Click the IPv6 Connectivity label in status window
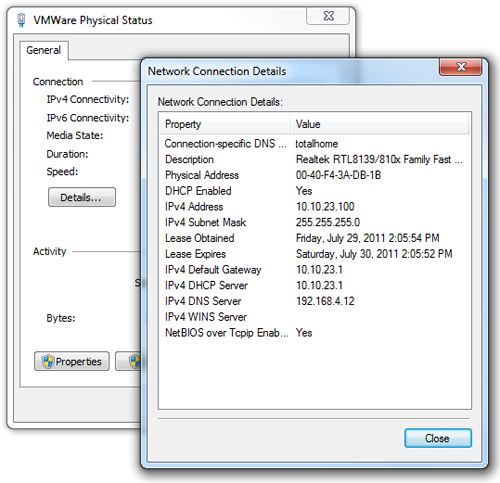Image resolution: width=500 pixels, height=483 pixels. point(88,118)
